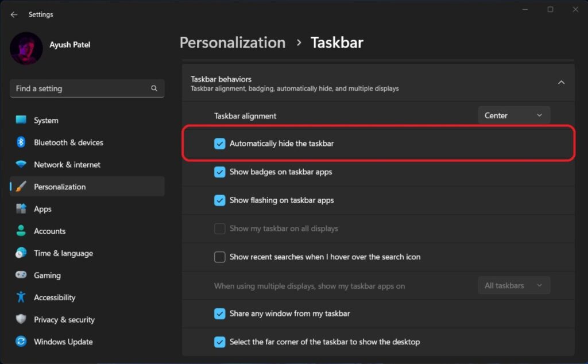Collapse the Taskbar behaviors section
Screen dimensions: 588x364
click(561, 82)
